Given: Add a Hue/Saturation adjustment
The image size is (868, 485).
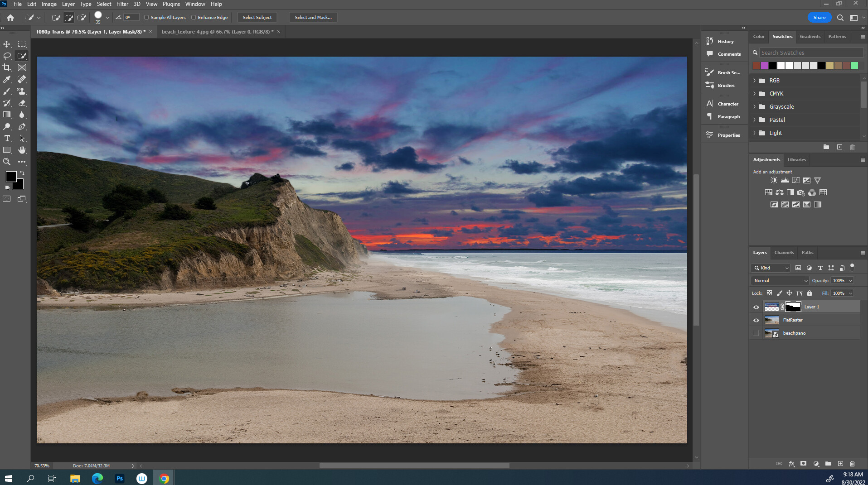Looking at the screenshot, I should point(769,192).
